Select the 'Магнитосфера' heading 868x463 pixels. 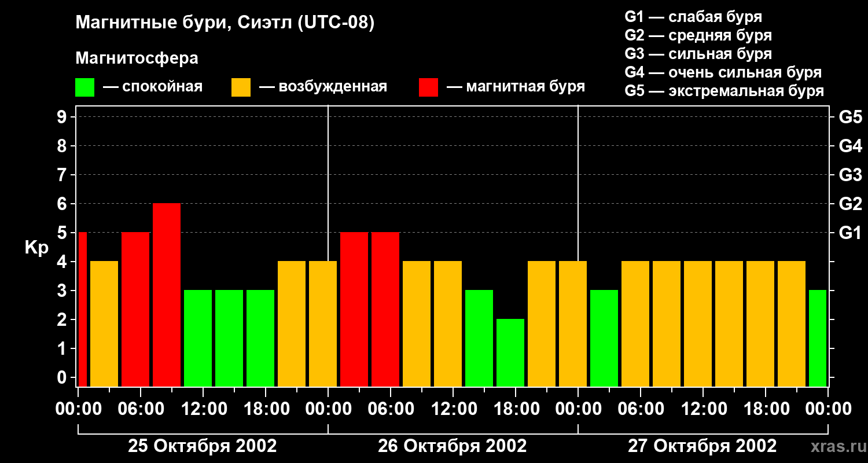pyautogui.click(x=137, y=58)
